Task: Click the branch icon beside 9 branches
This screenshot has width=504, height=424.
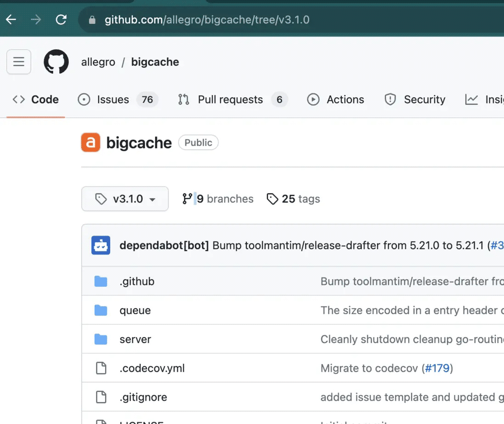Action: click(x=187, y=199)
